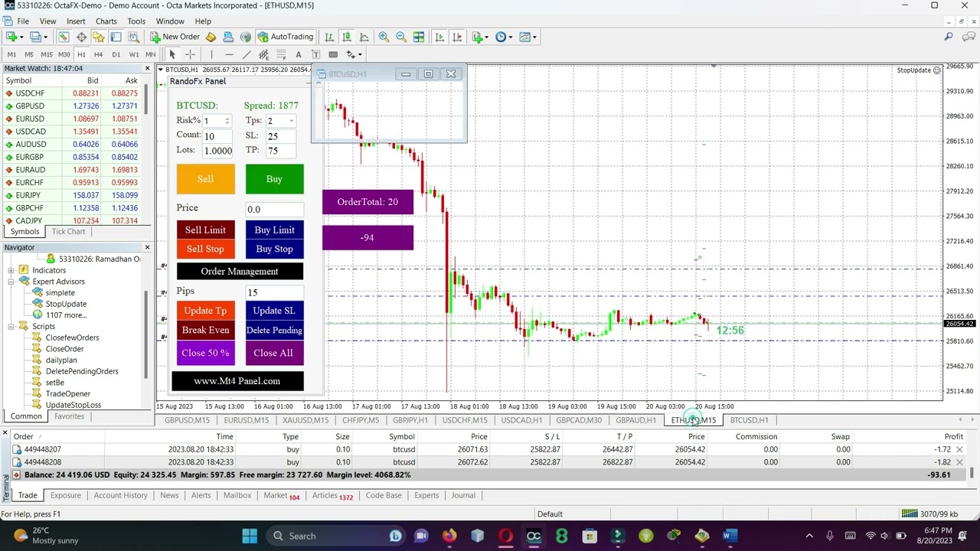Open the Account History terminal tab
980x551 pixels.
point(120,495)
